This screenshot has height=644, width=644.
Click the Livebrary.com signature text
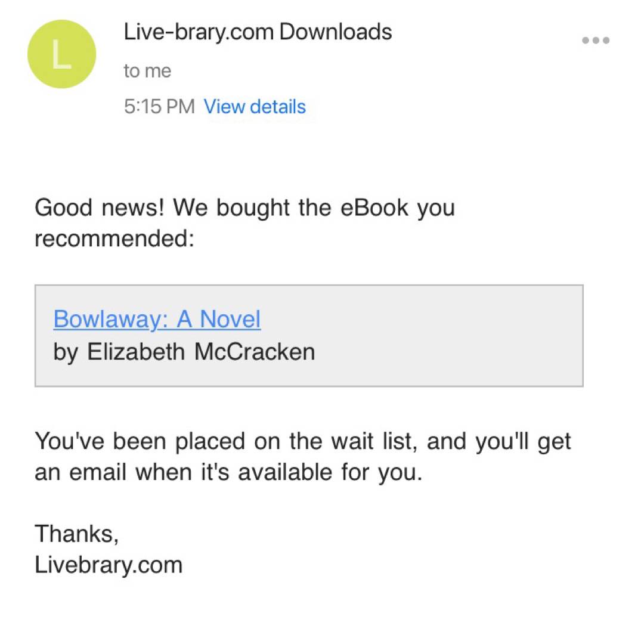pyautogui.click(x=109, y=564)
